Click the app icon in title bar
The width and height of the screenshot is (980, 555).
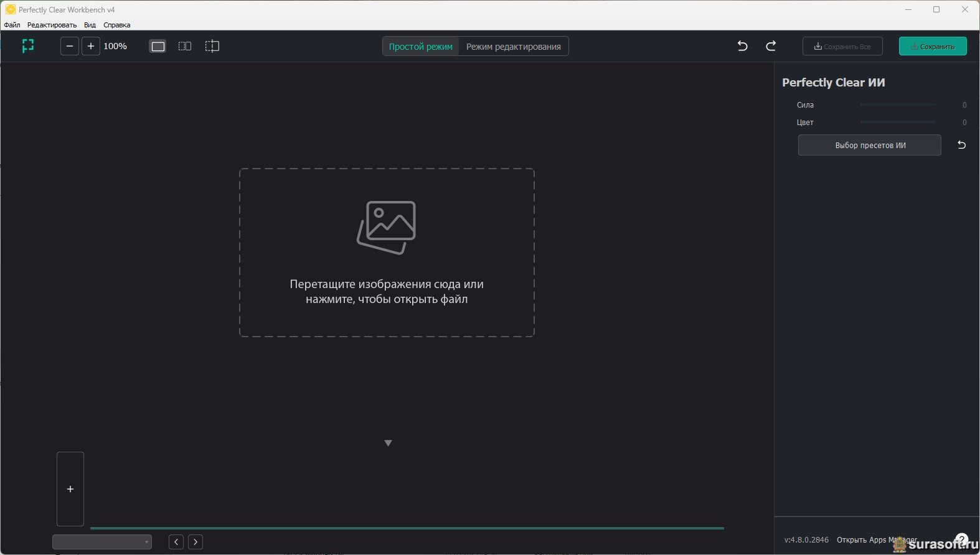pyautogui.click(x=10, y=9)
